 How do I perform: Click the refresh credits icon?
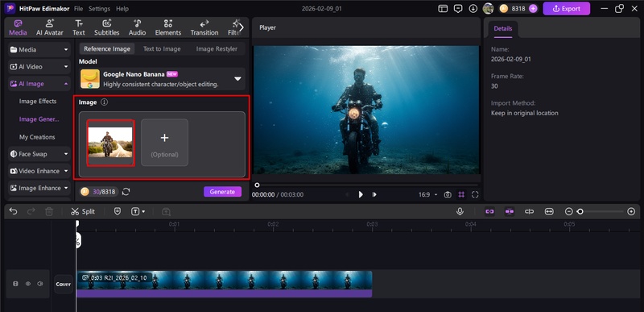pos(126,192)
